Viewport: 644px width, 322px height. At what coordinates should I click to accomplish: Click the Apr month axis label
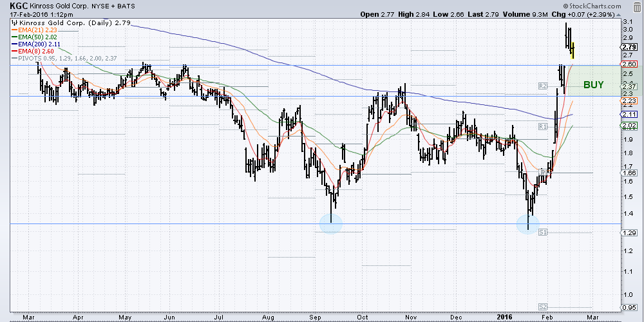(78, 317)
